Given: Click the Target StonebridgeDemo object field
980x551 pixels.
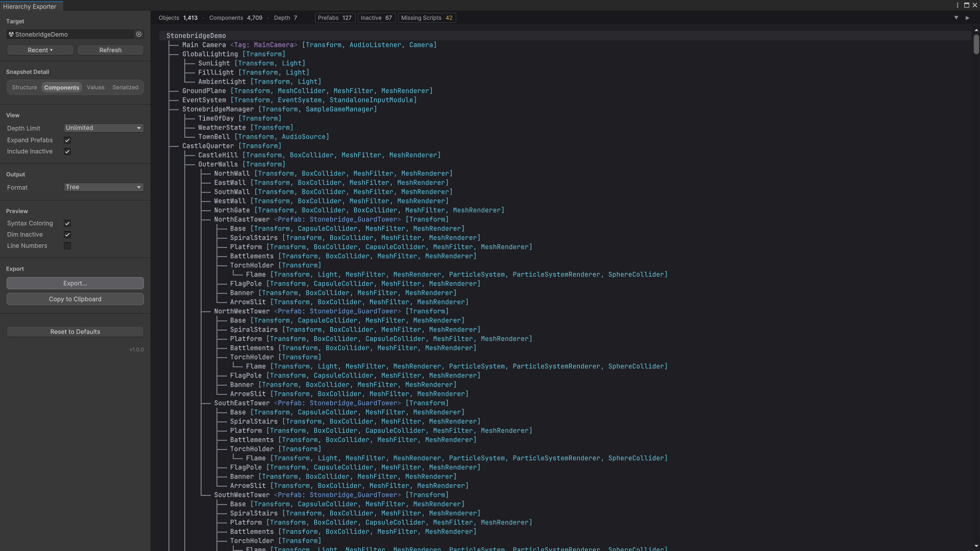Looking at the screenshot, I should coord(75,34).
